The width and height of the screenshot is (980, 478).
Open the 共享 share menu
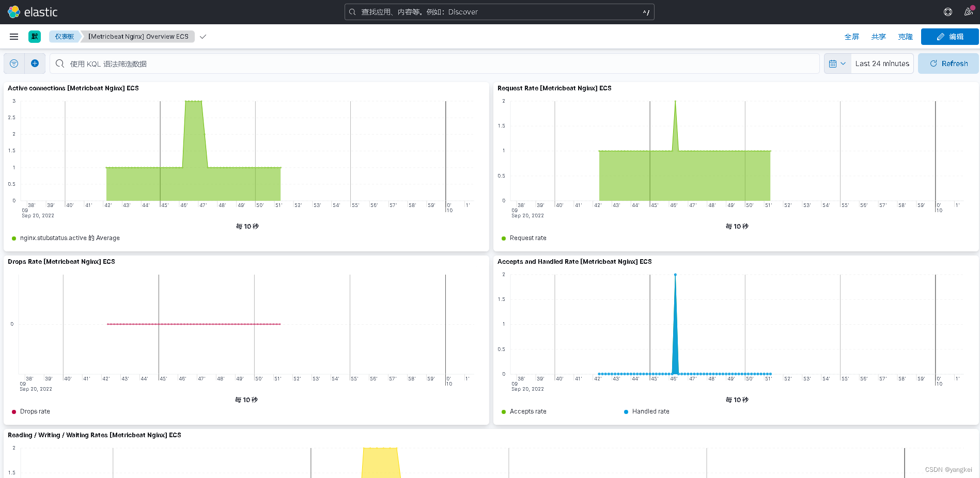pyautogui.click(x=878, y=37)
